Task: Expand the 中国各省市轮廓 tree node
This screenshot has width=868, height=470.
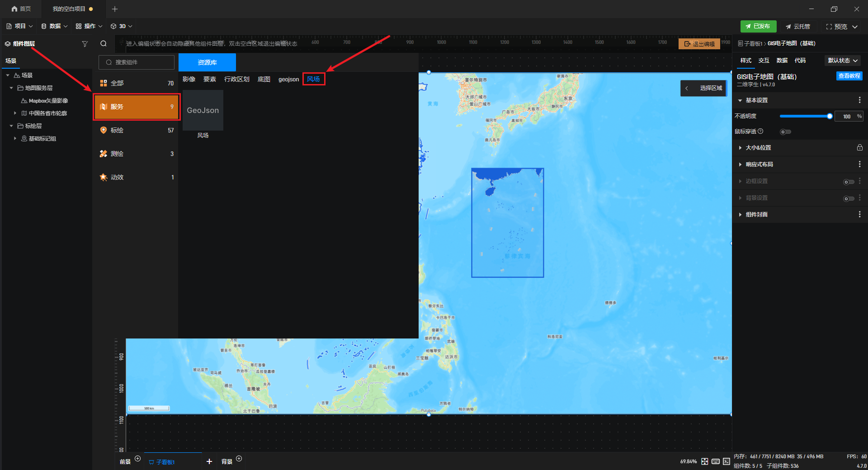Action: tap(15, 113)
